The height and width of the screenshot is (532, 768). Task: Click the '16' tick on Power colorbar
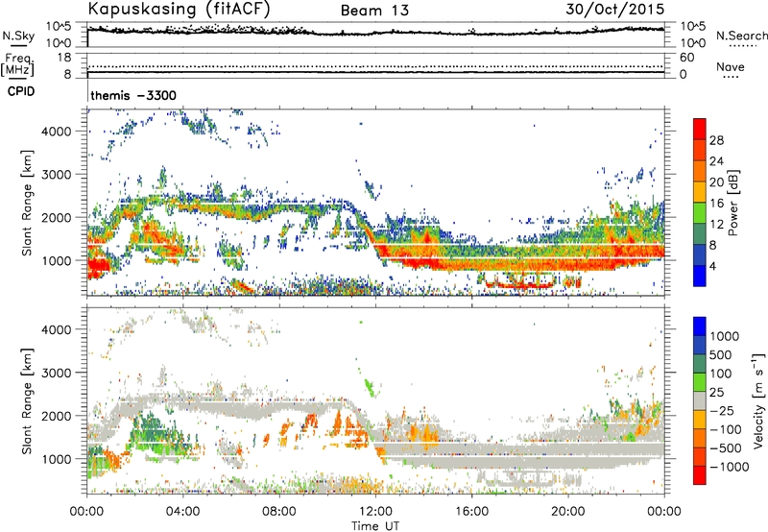tap(716, 203)
